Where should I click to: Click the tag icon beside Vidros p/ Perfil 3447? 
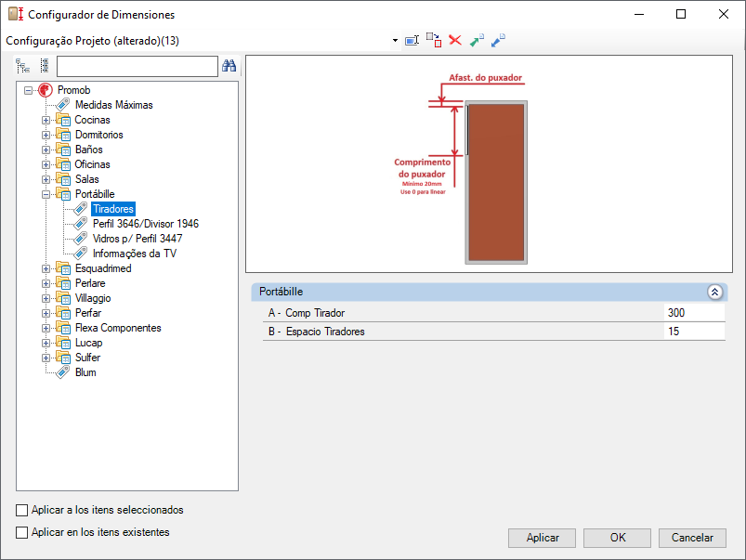81,239
